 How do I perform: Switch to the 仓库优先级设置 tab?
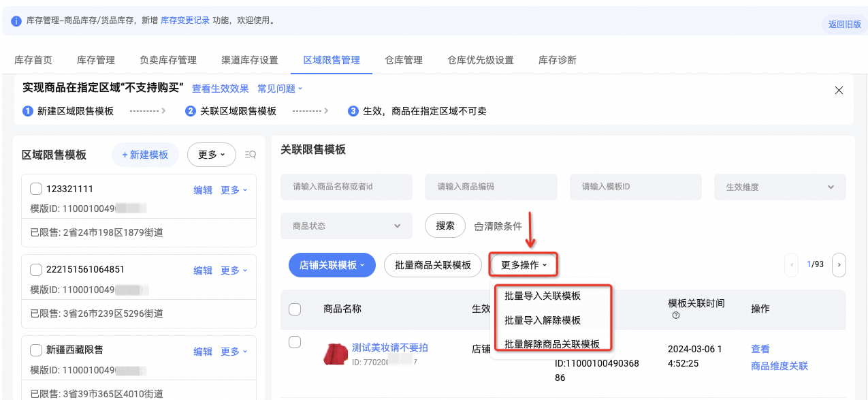[x=481, y=60]
